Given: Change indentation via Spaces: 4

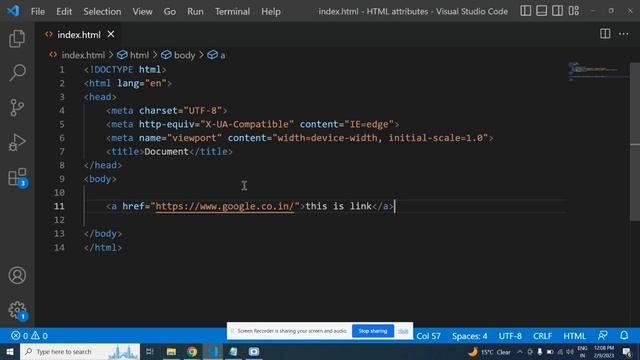Looking at the screenshot, I should tap(469, 336).
